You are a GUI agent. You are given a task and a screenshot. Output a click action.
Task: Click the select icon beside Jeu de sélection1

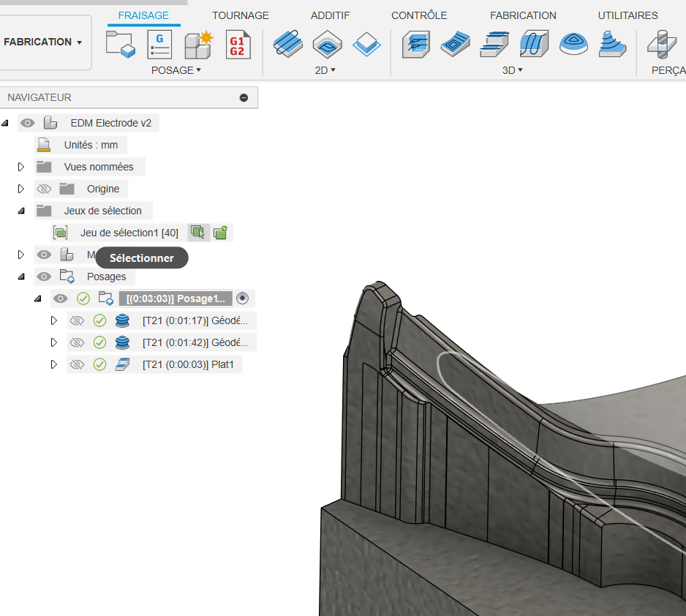coord(198,233)
